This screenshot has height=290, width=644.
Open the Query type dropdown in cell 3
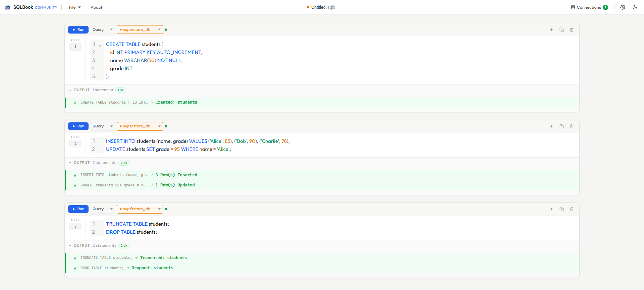[x=103, y=209]
